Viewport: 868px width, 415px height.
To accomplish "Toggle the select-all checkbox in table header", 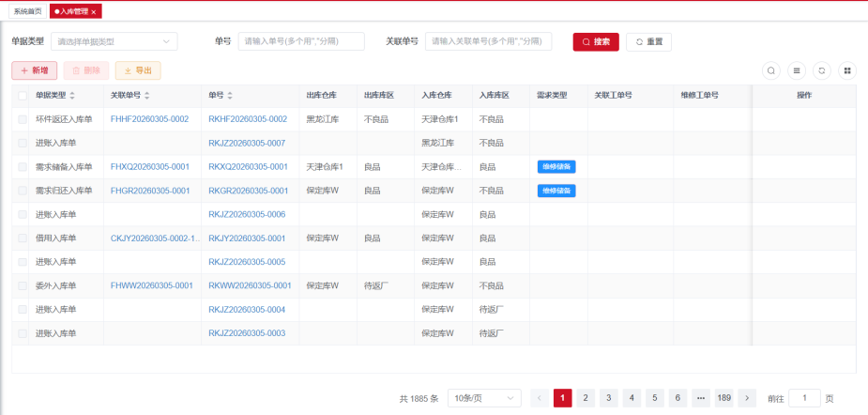I will [23, 96].
